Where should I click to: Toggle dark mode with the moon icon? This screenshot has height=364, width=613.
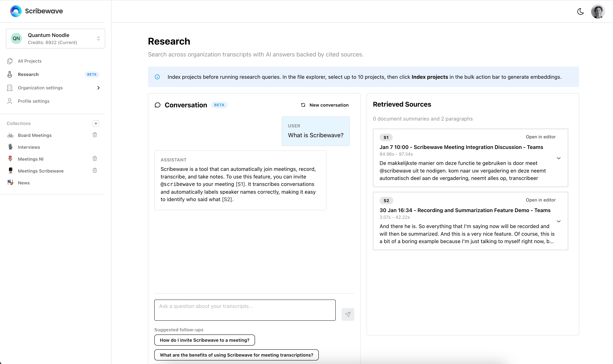point(580,11)
